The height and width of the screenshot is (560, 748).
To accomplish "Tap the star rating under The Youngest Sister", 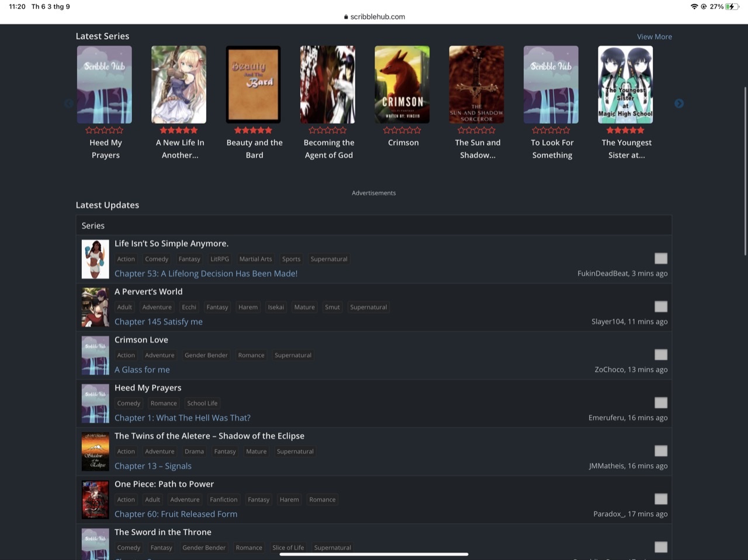I will [625, 130].
